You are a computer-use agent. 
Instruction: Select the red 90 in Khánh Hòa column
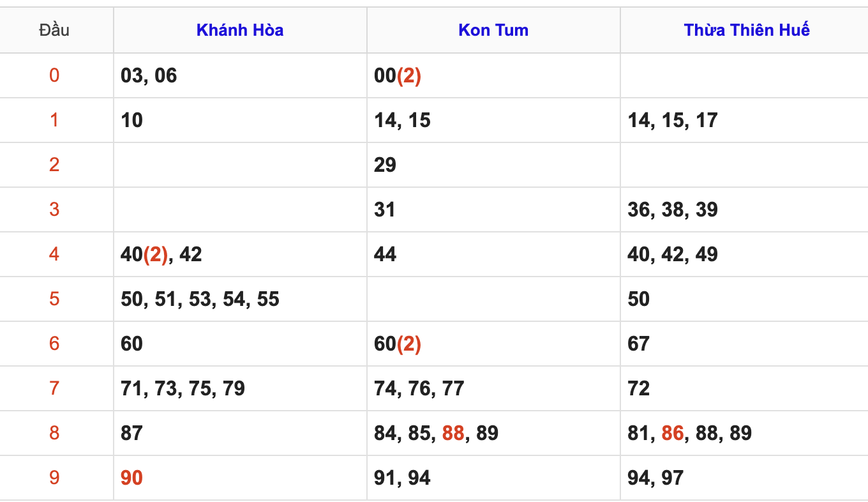click(x=131, y=478)
